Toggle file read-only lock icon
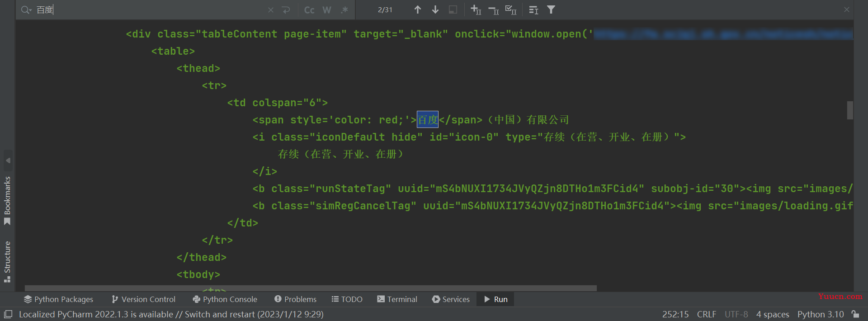 tap(855, 314)
